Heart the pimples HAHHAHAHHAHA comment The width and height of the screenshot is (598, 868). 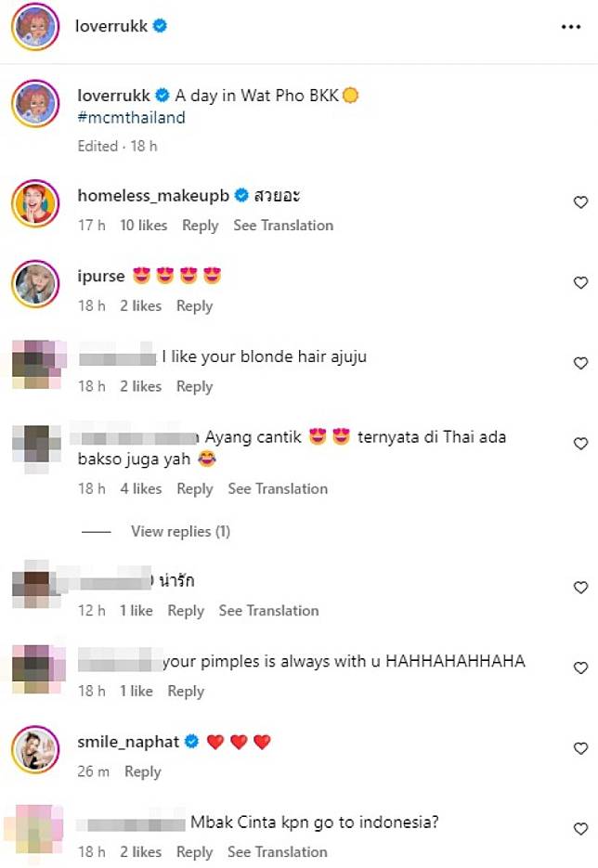point(580,668)
